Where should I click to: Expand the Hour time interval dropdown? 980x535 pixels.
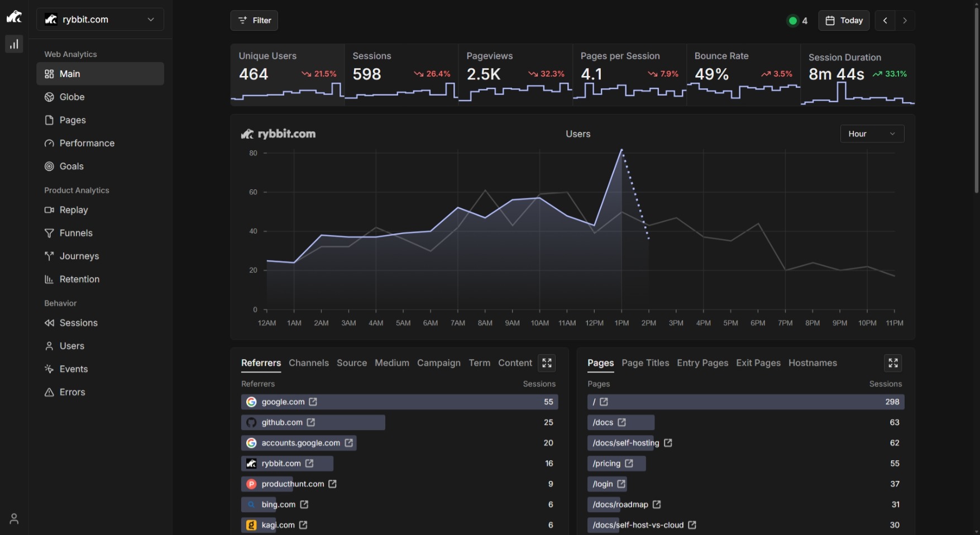click(872, 134)
